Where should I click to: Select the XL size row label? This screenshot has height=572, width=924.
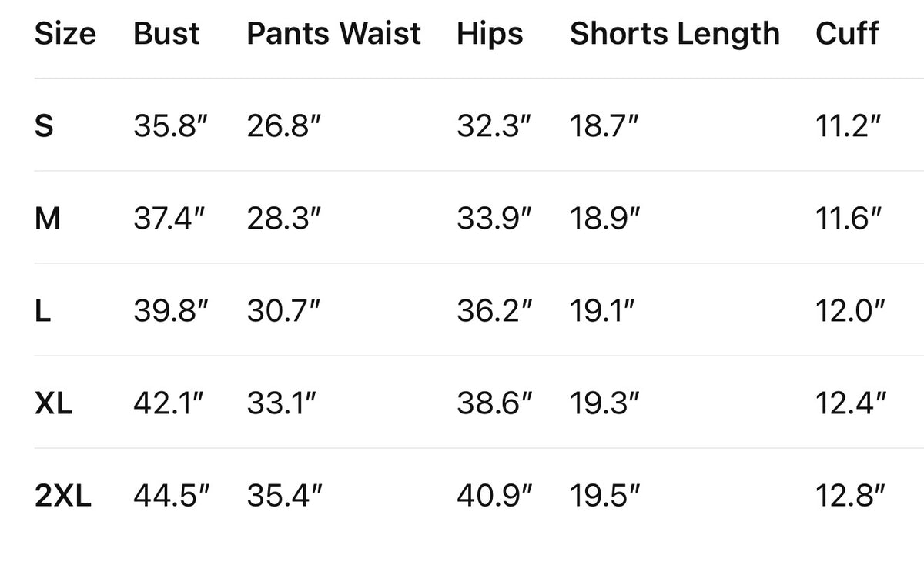54,403
